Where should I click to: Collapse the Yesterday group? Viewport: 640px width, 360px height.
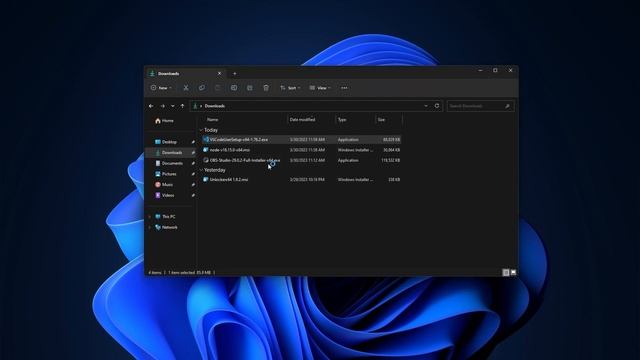coord(201,170)
